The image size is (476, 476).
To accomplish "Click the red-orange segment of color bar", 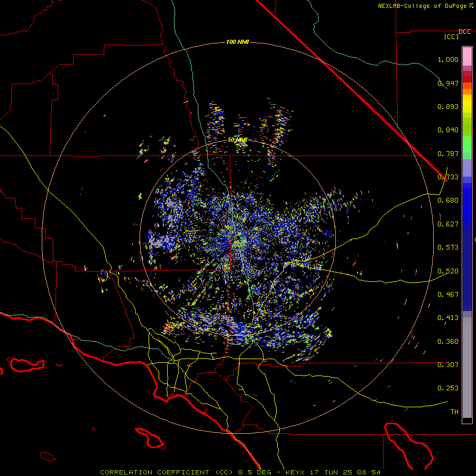I will [x=467, y=85].
